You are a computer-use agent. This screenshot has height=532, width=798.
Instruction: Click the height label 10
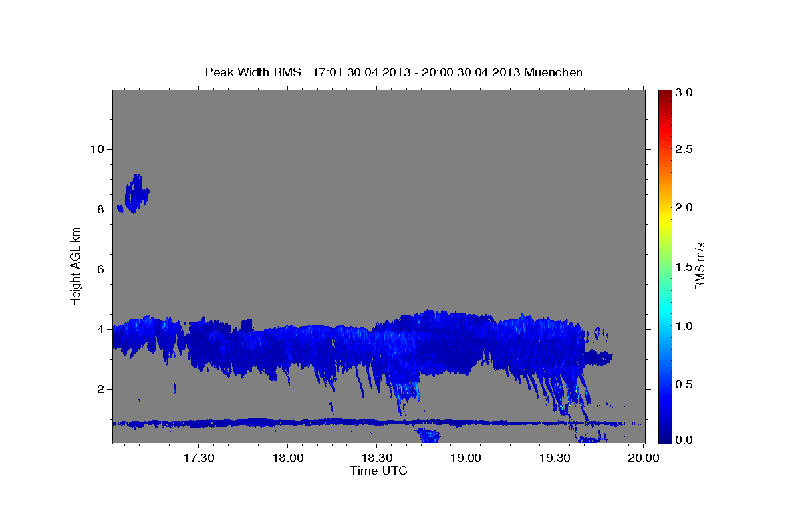tap(96, 149)
